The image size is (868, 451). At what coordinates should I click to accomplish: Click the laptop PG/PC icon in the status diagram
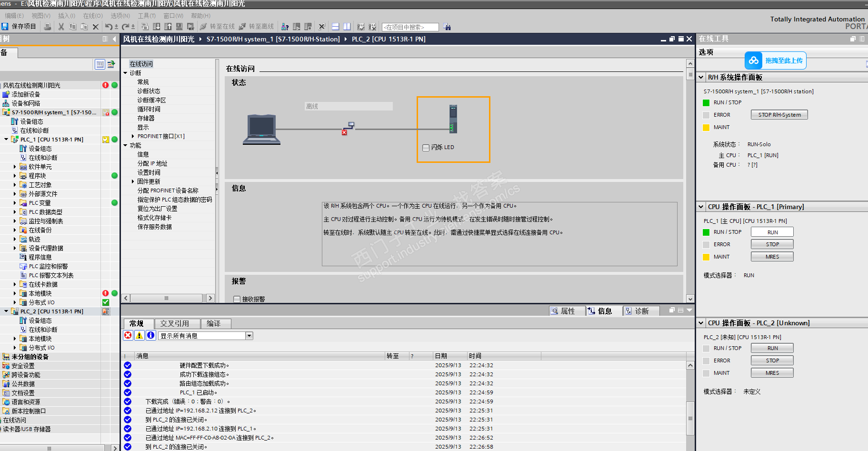261,130
